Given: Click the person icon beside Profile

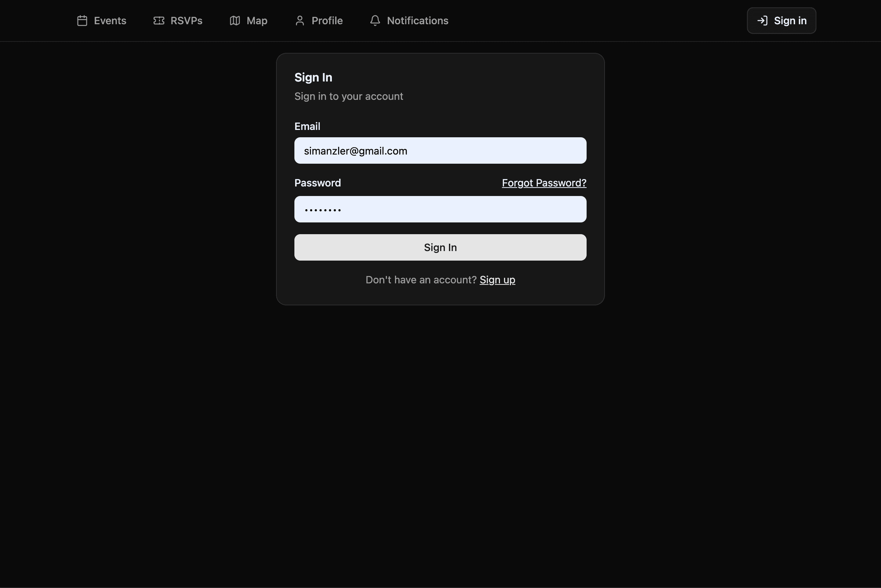Looking at the screenshot, I should click(299, 21).
